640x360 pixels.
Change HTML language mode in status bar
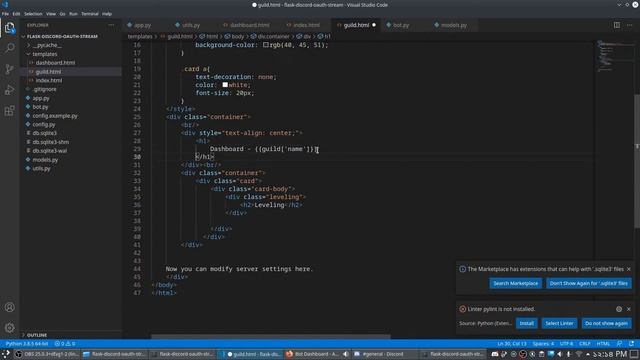[603, 344]
